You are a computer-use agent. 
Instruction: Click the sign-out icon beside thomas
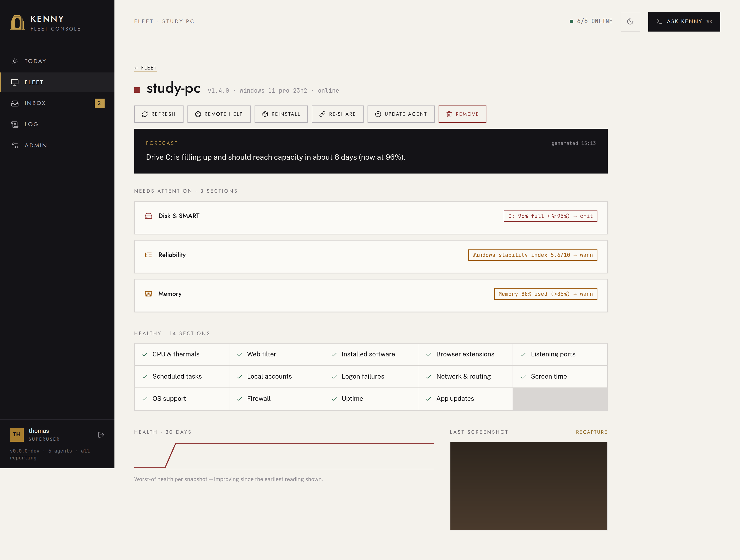101,435
